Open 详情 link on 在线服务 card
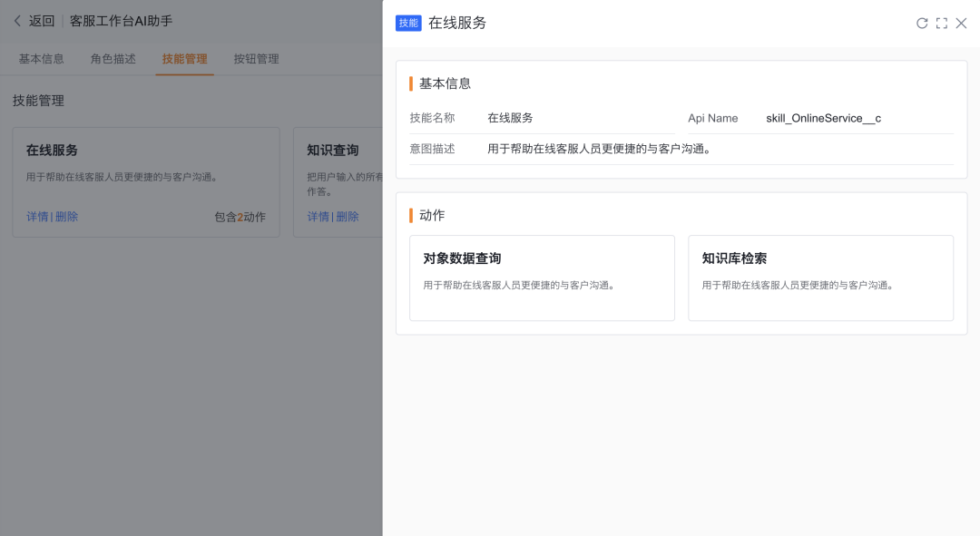Image resolution: width=980 pixels, height=536 pixels. tap(37, 217)
